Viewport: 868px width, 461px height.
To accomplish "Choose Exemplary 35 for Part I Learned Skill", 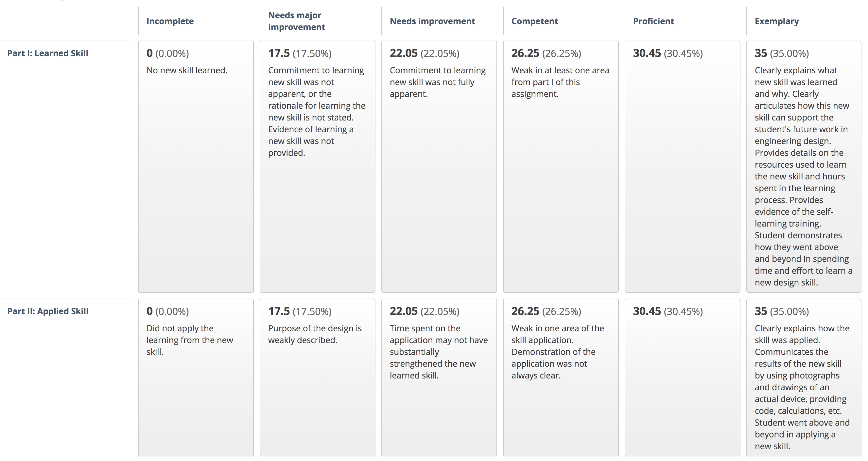I will (804, 167).
